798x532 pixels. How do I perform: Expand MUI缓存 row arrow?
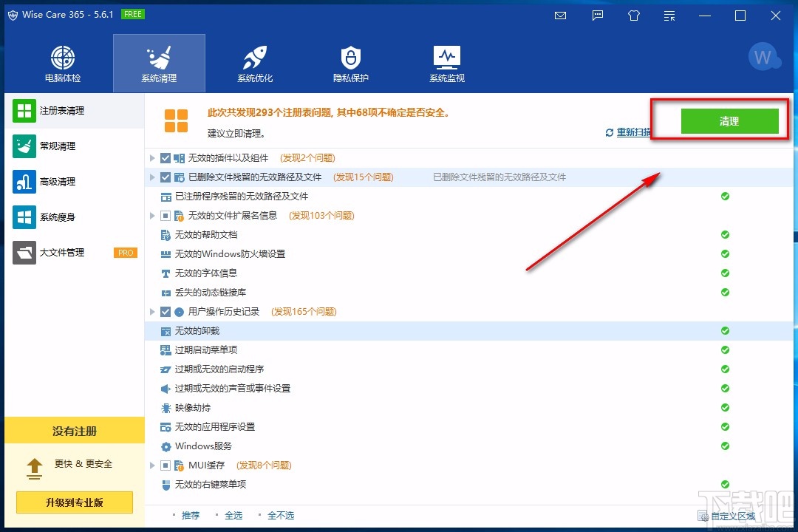pyautogui.click(x=152, y=465)
